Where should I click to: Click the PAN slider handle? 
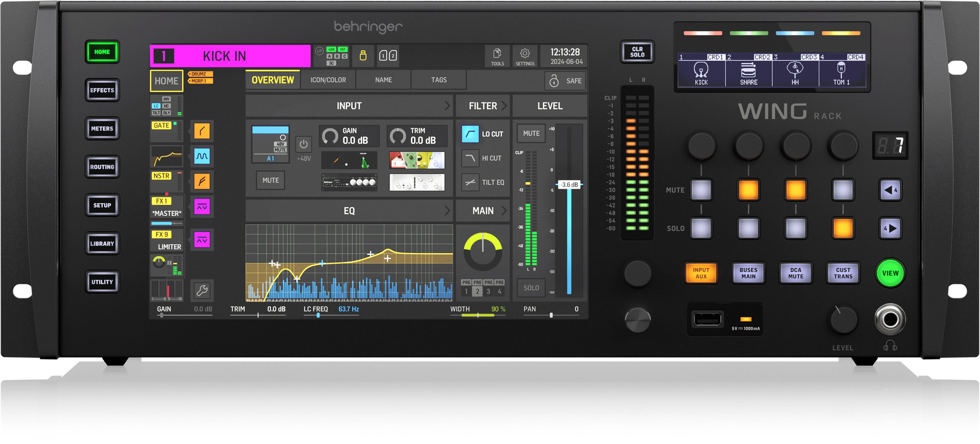(551, 315)
